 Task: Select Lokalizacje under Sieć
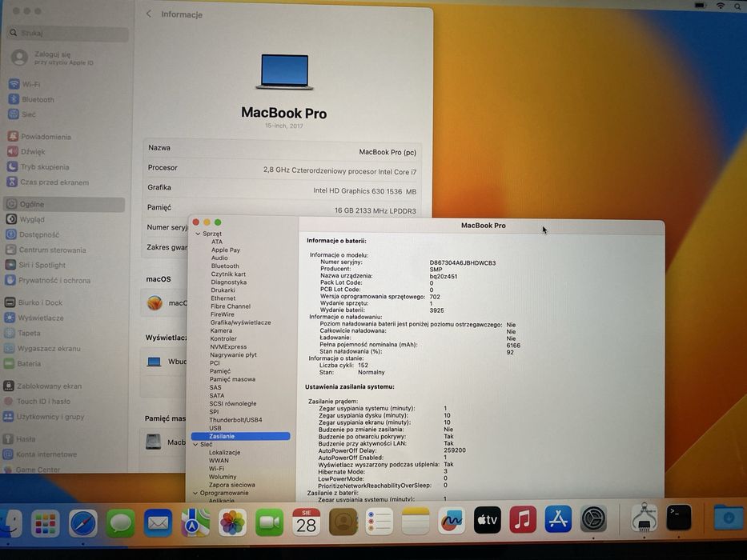coord(224,452)
